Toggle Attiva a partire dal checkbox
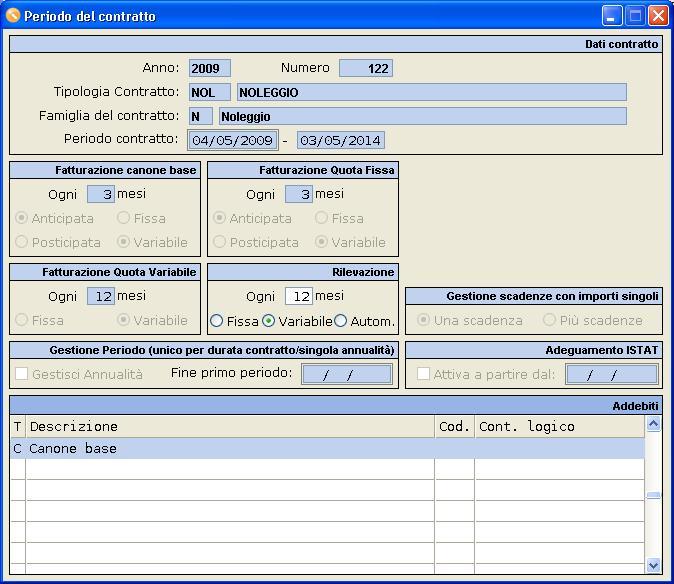The width and height of the screenshot is (674, 584). [423, 373]
